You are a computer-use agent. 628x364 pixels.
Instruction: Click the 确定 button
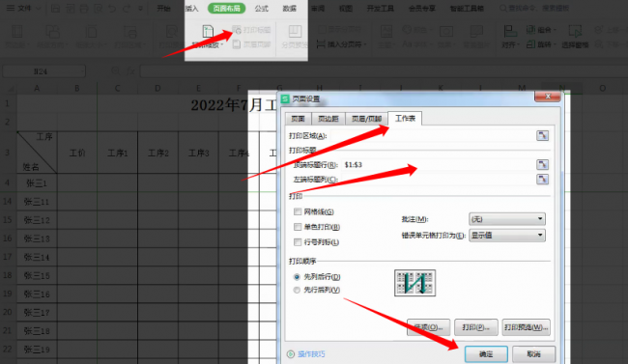tap(486, 354)
